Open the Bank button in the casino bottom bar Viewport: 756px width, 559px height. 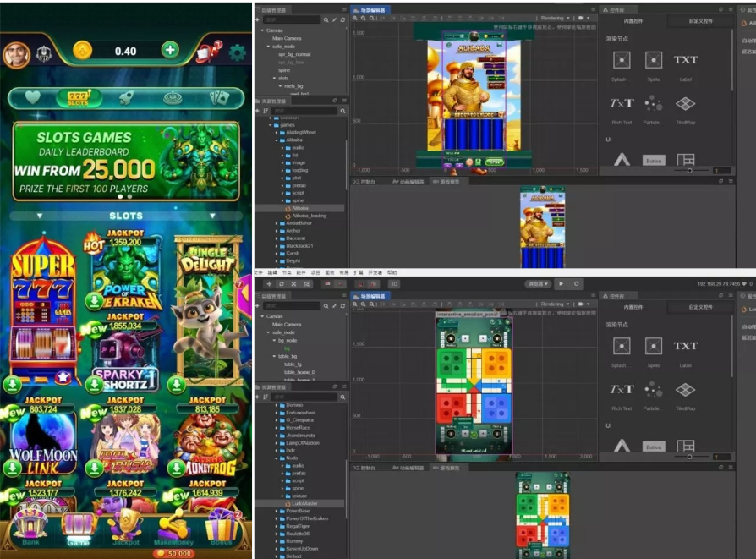[30, 528]
